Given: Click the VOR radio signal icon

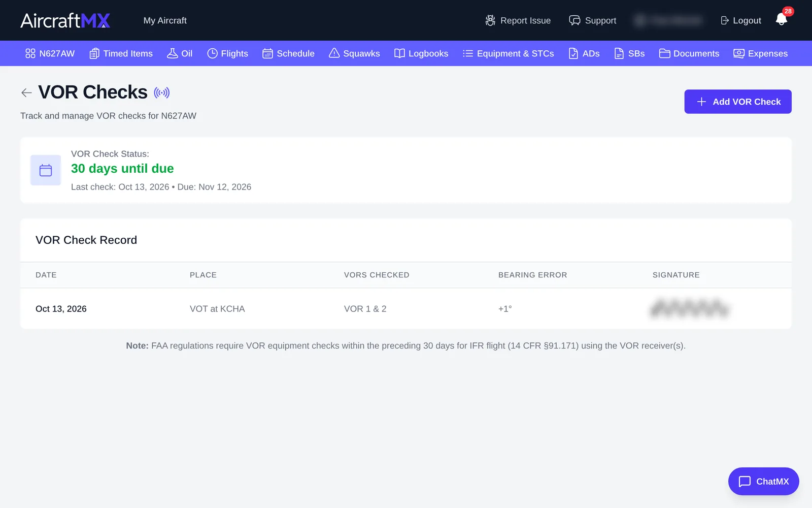Looking at the screenshot, I should click(162, 92).
